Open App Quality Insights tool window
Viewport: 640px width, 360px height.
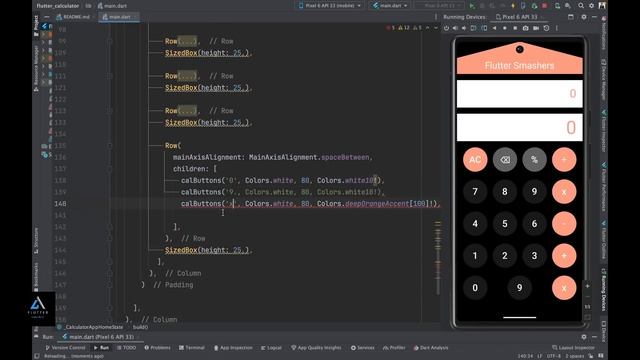(x=316, y=348)
